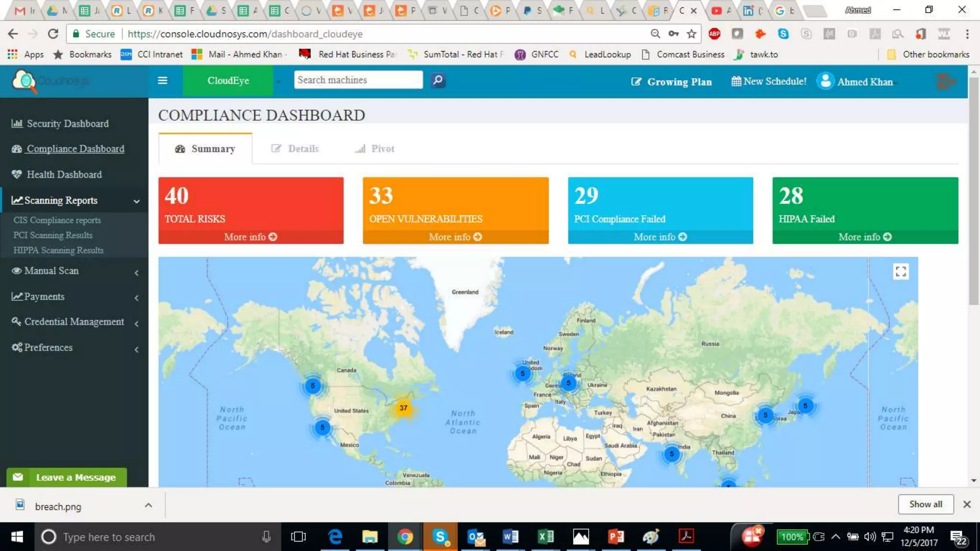Click the logout icon at the header's right end
Screen dimensions: 980x551
click(946, 81)
